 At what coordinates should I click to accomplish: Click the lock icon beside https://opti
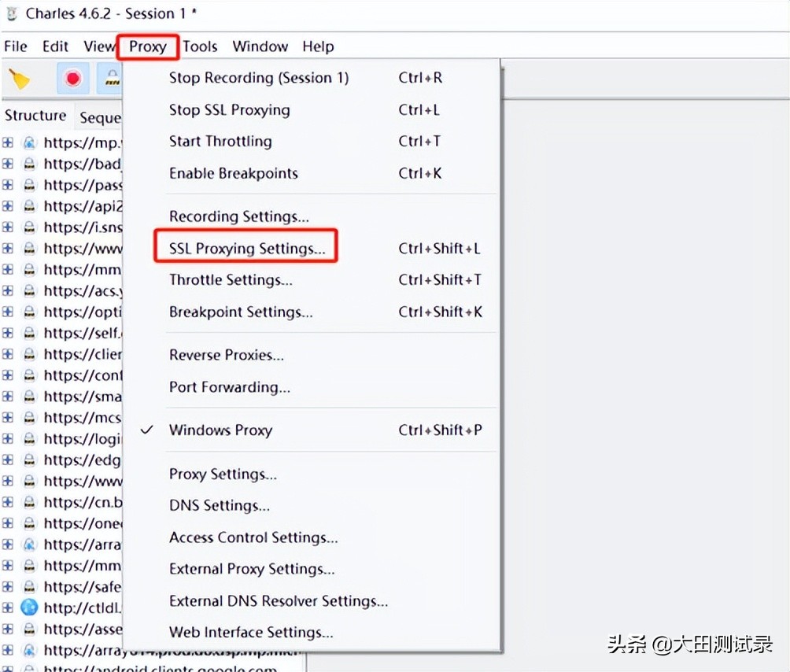30,312
